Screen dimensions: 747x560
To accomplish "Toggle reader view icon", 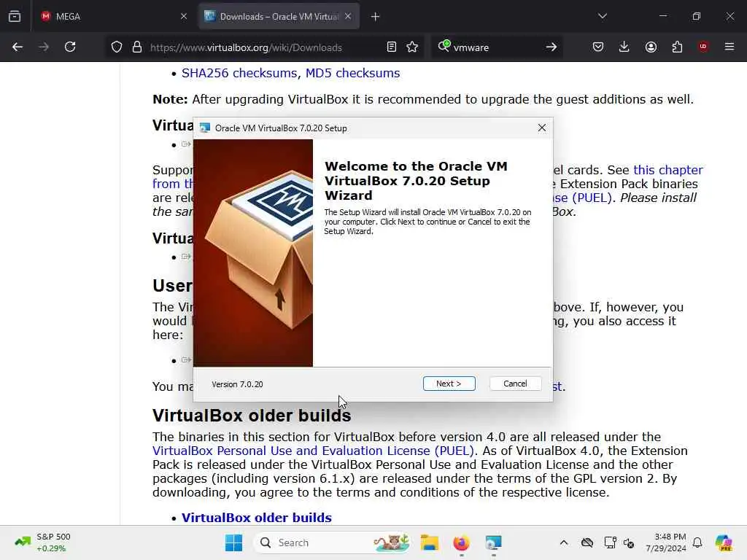I will point(391,47).
